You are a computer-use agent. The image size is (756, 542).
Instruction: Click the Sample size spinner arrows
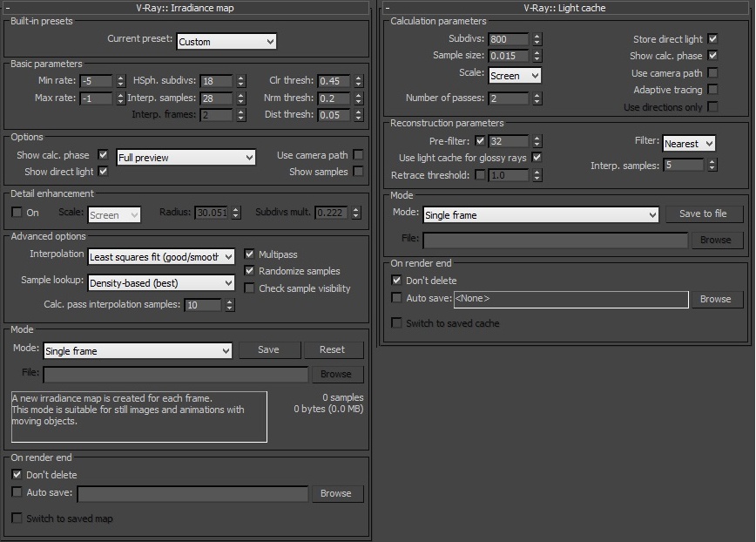[537, 56]
